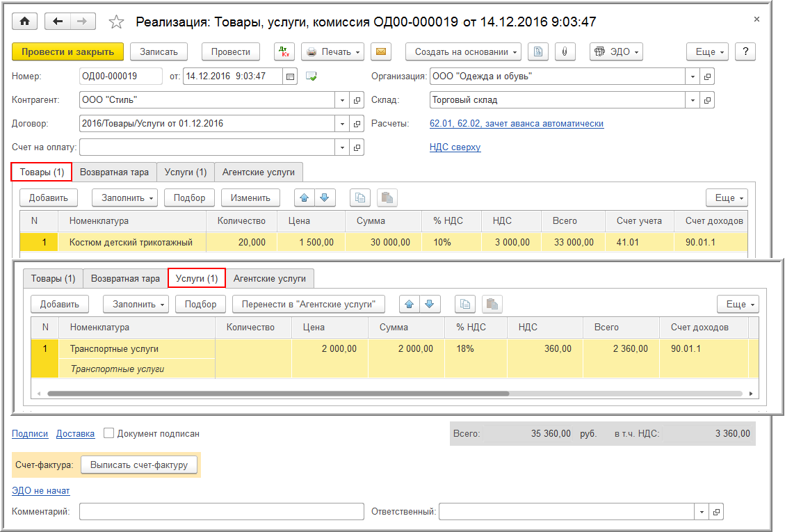785x532 pixels.
Task: Move row up in Услуги table
Action: (410, 304)
